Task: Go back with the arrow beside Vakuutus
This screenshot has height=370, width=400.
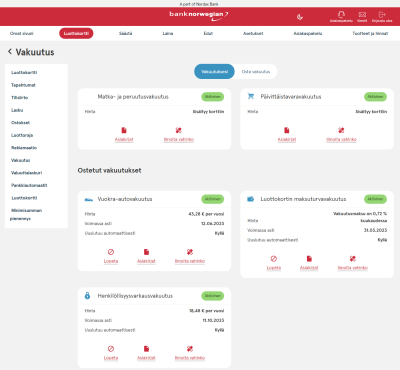Action: [x=10, y=51]
